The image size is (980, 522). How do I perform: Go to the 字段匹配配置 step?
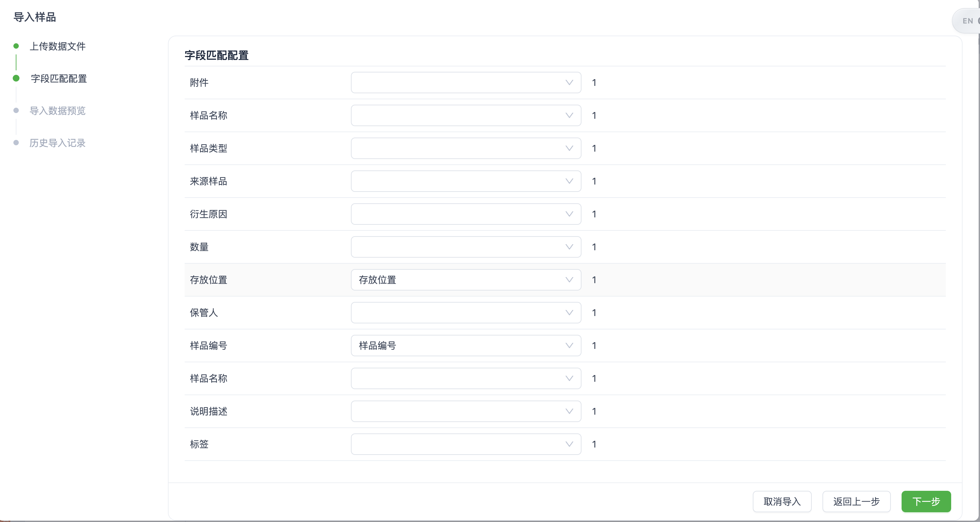(59, 79)
